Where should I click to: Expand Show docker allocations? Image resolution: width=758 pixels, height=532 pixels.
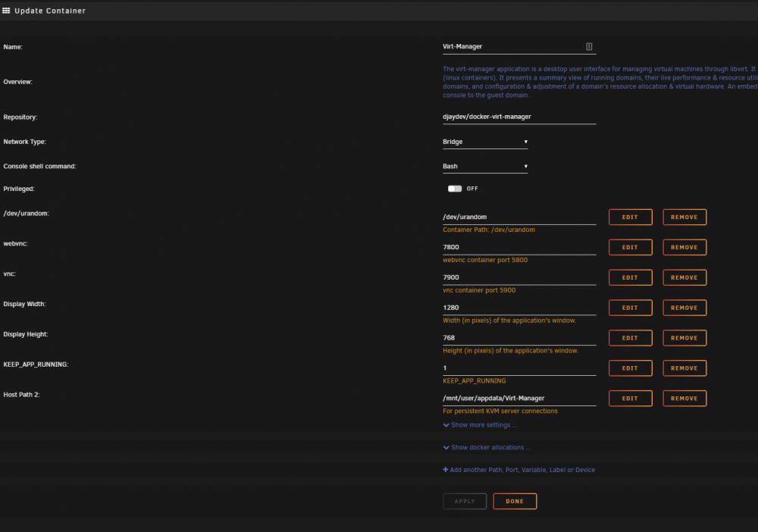pyautogui.click(x=487, y=447)
